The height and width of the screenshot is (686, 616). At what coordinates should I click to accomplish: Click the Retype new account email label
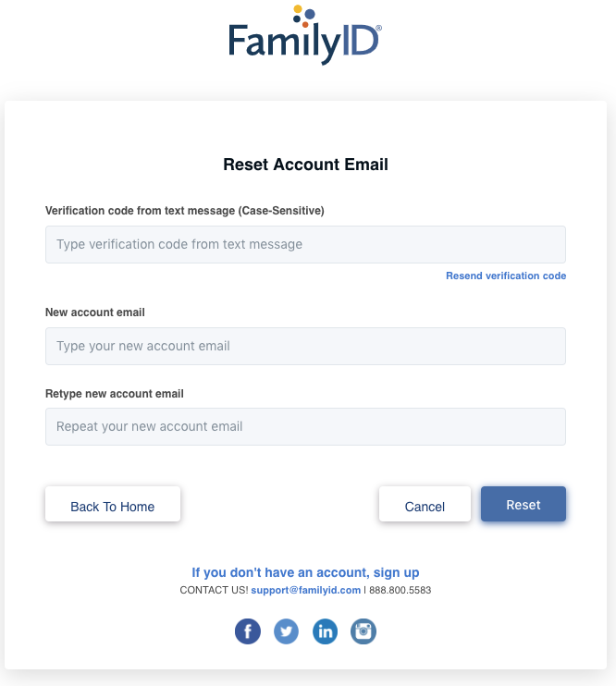point(115,394)
